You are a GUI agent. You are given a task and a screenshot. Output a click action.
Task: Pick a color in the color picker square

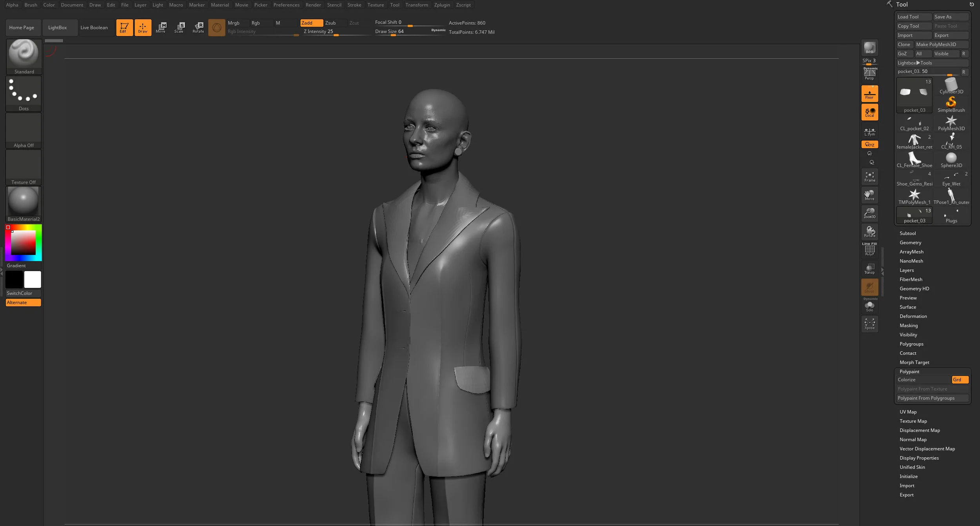pyautogui.click(x=23, y=243)
